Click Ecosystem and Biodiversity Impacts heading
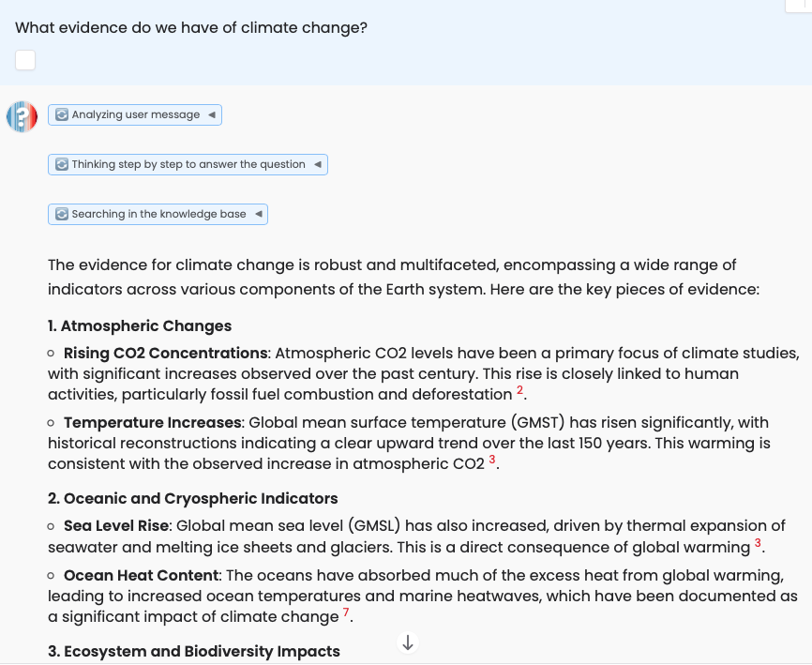812x665 pixels. point(194,651)
